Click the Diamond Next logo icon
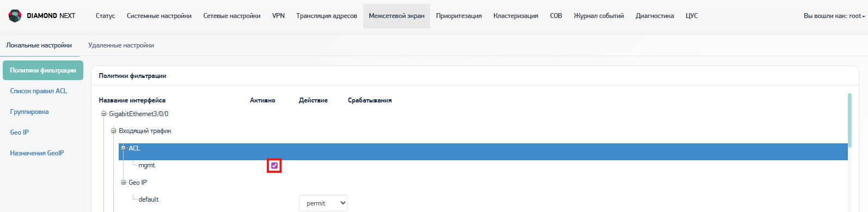Screen dimensions: 868x212 15,16
